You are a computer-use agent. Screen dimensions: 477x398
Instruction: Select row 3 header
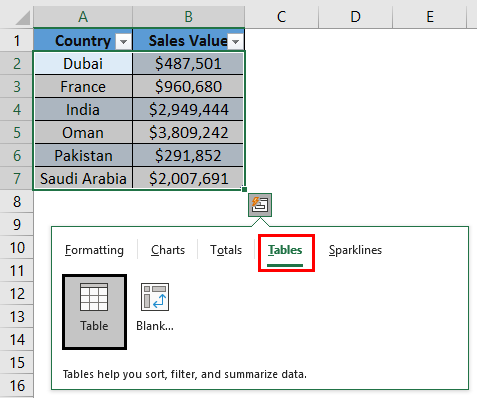coord(17,87)
